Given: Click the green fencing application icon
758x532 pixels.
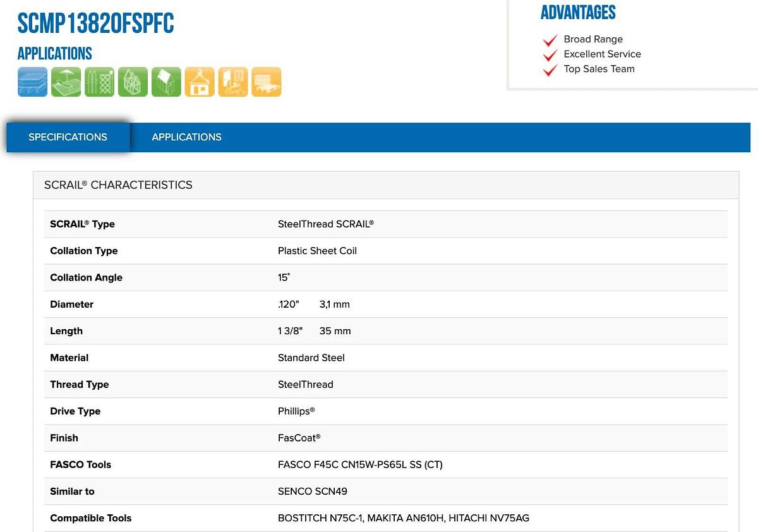Looking at the screenshot, I should pos(99,82).
